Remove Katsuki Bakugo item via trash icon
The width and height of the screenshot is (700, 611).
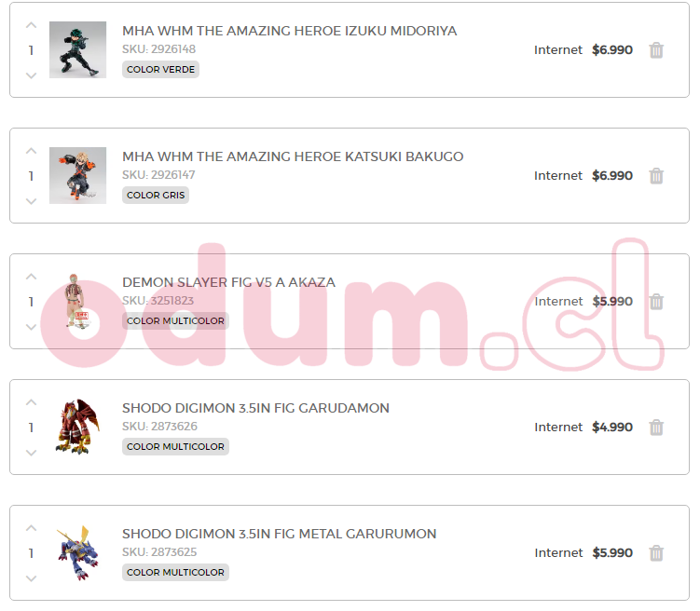pyautogui.click(x=656, y=176)
